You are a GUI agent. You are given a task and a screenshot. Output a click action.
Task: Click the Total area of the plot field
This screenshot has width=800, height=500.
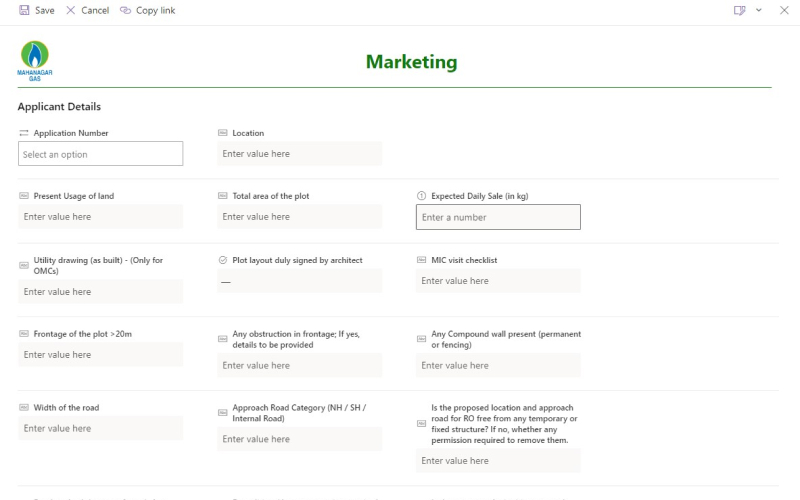[299, 216]
